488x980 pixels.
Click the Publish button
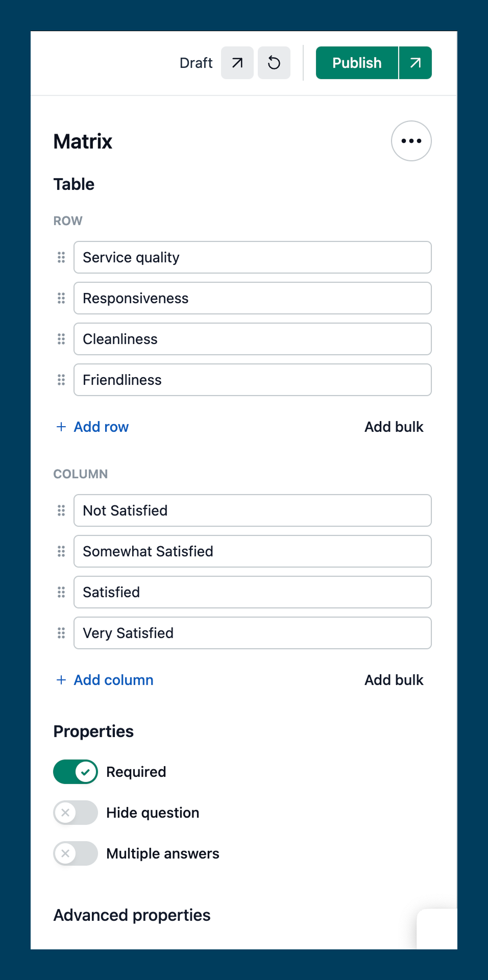[x=357, y=63]
